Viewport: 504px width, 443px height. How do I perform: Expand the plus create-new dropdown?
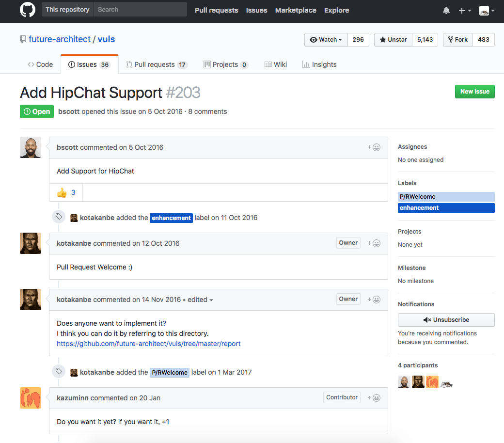point(465,11)
